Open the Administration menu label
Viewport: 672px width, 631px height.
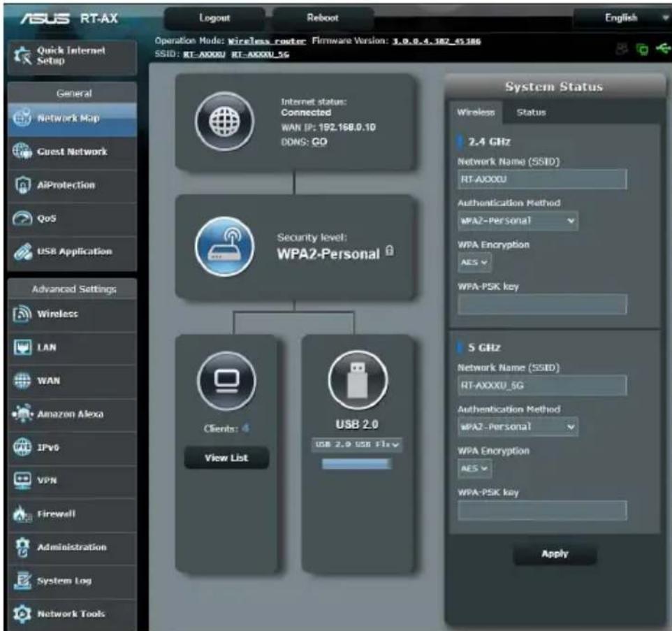[x=71, y=547]
